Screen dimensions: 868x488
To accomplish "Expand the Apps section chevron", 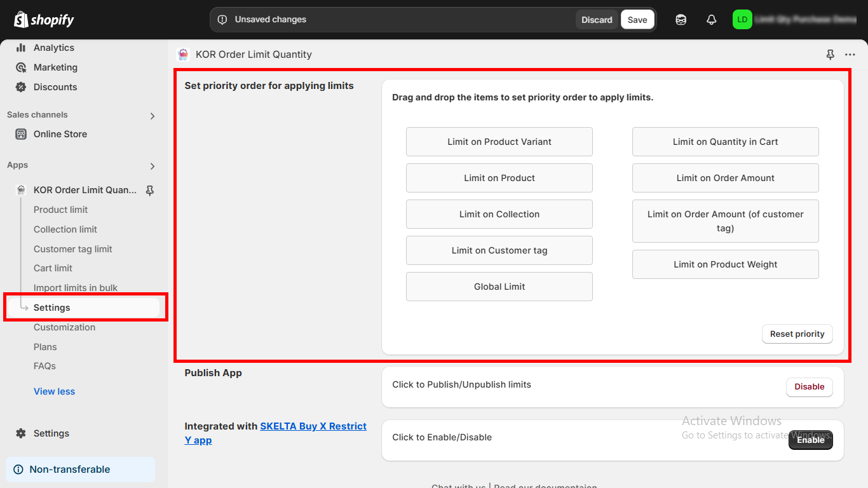I will click(x=152, y=166).
